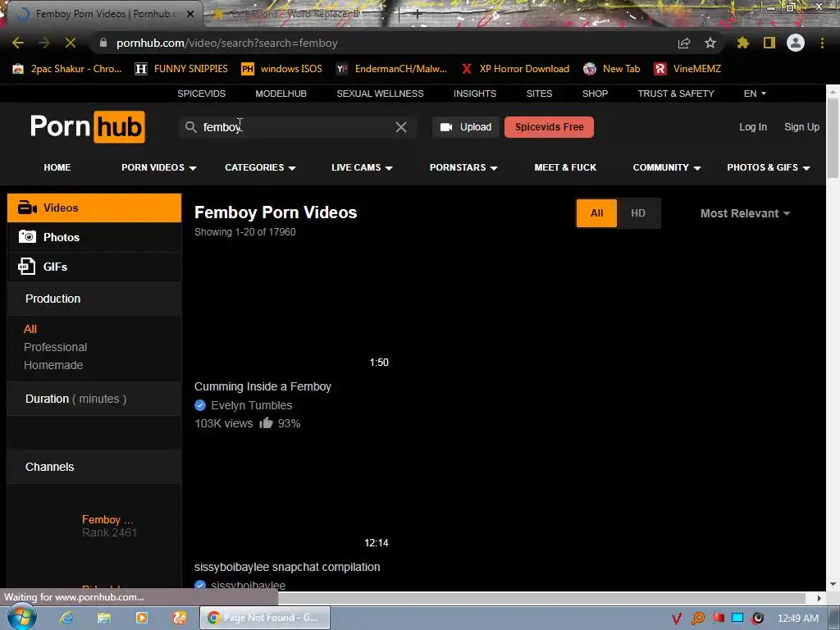Open TRUST & SAFETY page
This screenshot has width=840, height=630.
(x=676, y=94)
